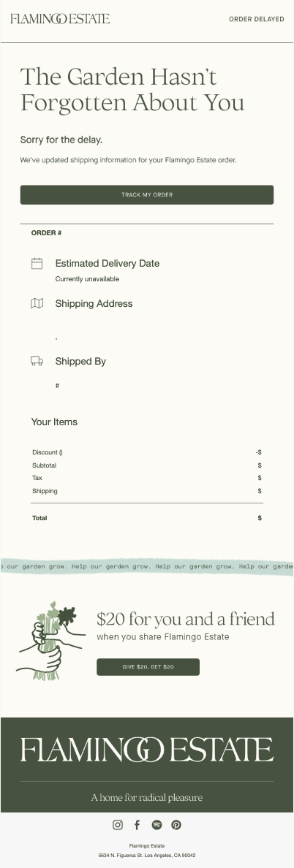Screen dimensions: 294x868
Task: Click the A home for radical pleasure tagline
Action: pyautogui.click(x=147, y=798)
